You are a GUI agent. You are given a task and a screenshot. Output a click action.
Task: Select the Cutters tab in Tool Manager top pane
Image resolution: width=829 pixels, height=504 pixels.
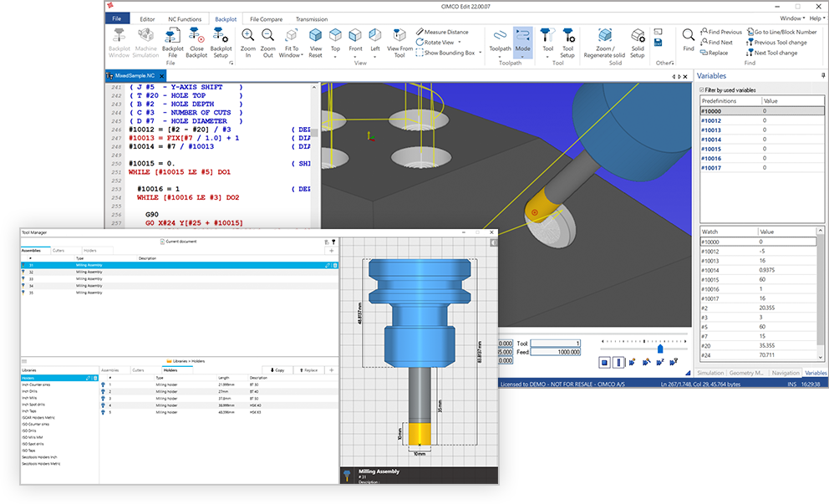[58, 251]
